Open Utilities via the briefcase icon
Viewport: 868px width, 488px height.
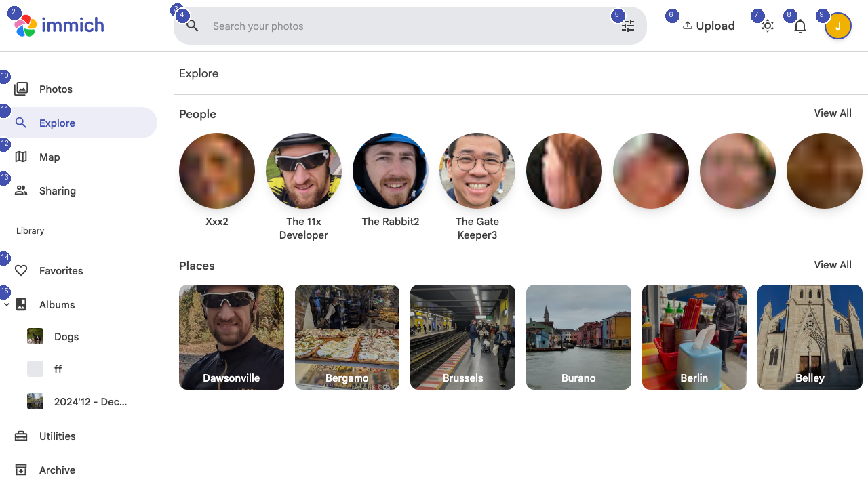(x=20, y=436)
